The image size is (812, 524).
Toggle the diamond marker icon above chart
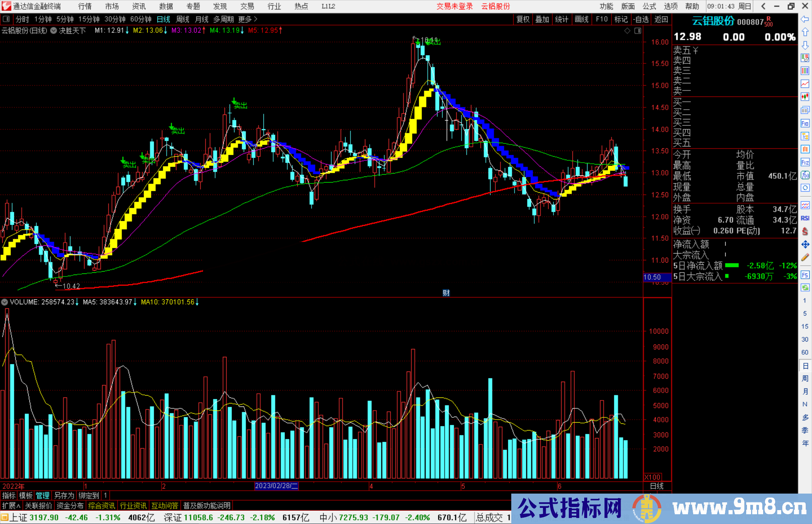click(627, 31)
